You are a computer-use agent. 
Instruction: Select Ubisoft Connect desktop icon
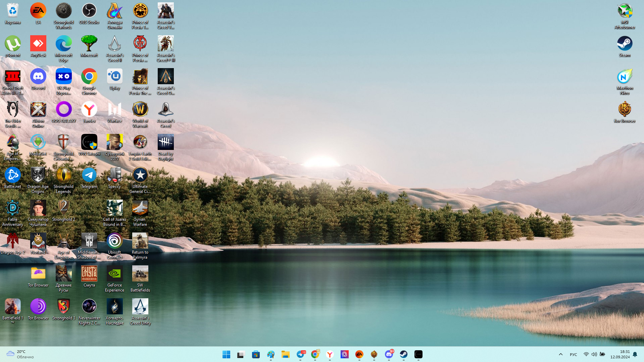tap(115, 246)
